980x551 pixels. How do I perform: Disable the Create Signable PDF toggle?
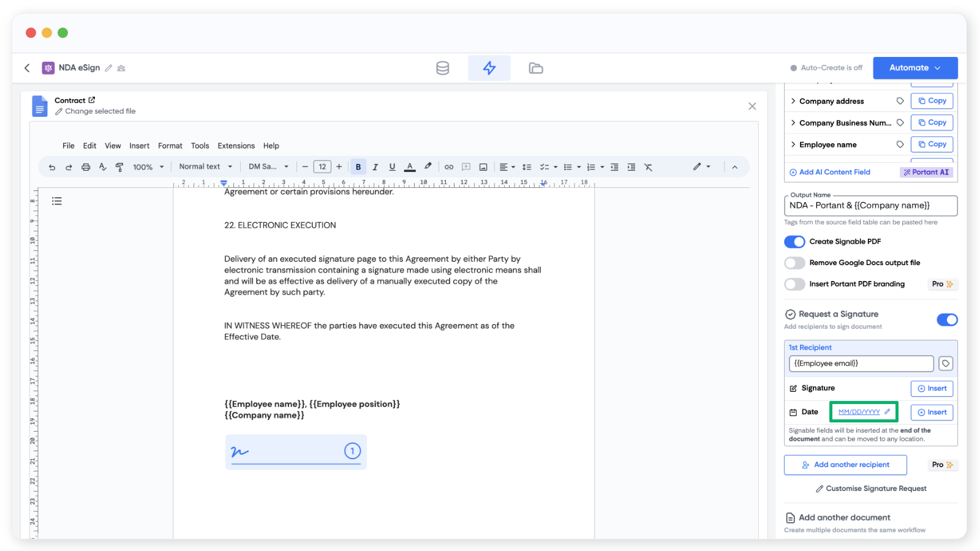click(x=794, y=242)
